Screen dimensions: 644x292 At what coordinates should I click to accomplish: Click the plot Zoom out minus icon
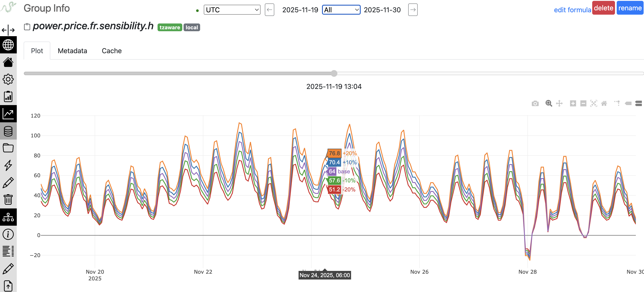[x=583, y=103]
